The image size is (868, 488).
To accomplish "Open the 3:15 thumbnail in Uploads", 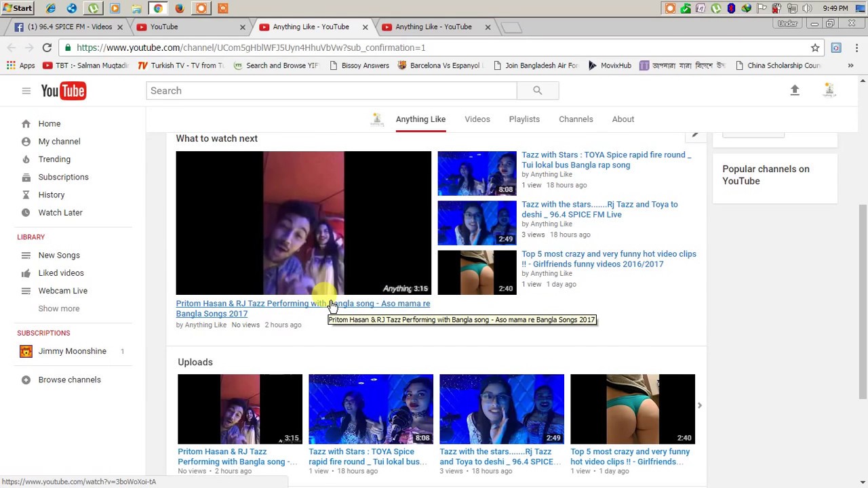I will coord(240,409).
